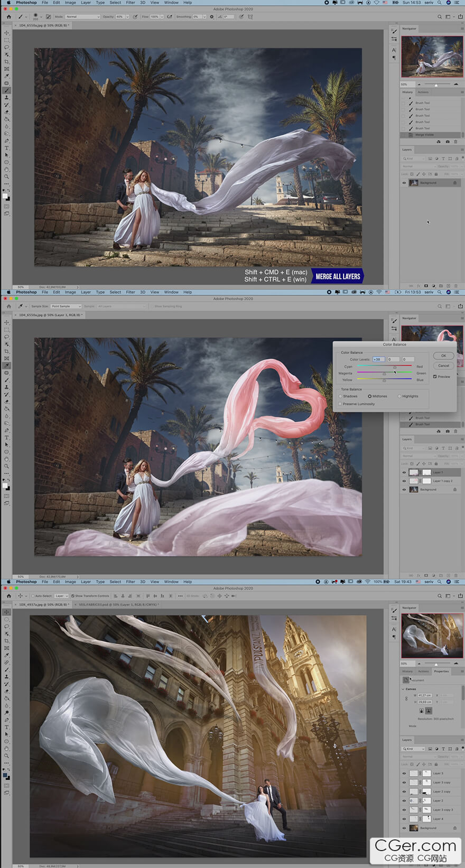The width and height of the screenshot is (465, 868).
Task: Open Sample Size dropdown showing Point Sample
Action: (66, 306)
